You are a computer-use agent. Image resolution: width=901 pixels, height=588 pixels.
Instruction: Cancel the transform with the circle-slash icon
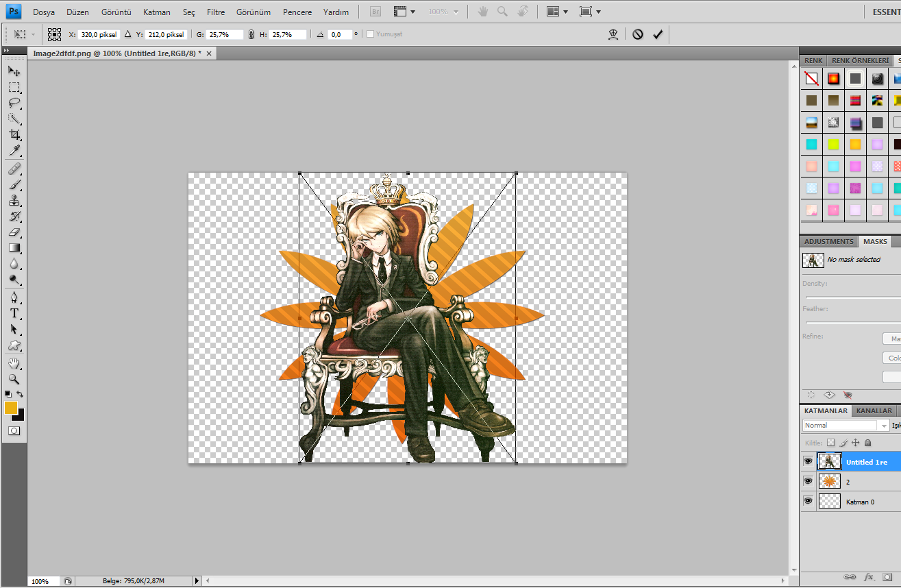[x=638, y=34]
